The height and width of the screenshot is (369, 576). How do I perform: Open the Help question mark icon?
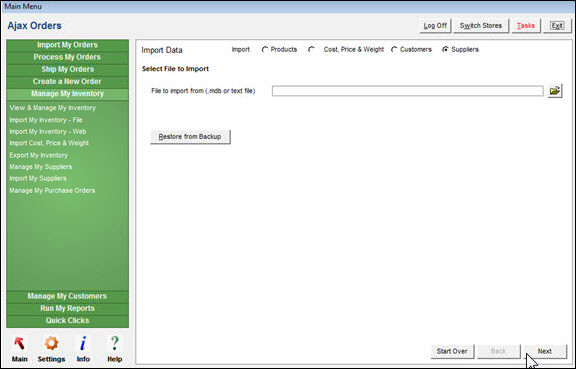(115, 344)
